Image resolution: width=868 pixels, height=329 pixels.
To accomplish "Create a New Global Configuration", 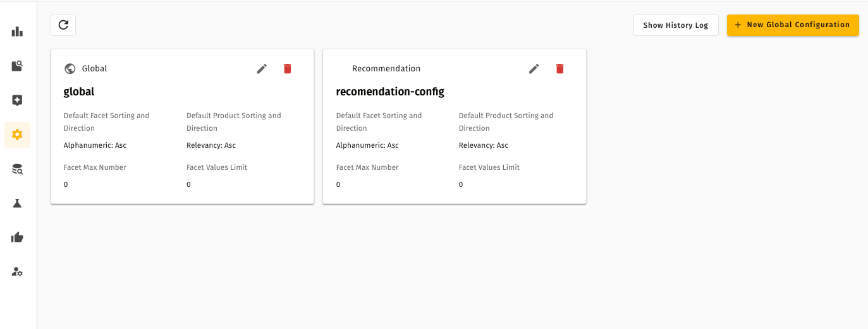I will click(793, 25).
